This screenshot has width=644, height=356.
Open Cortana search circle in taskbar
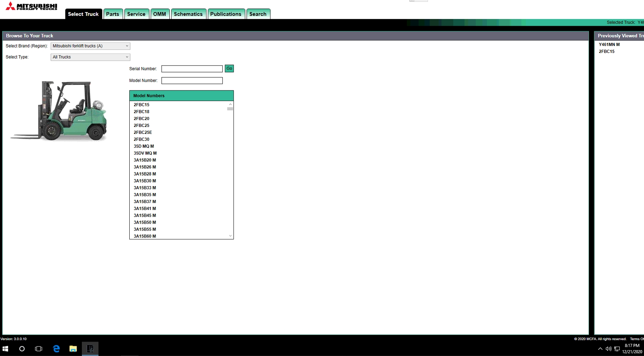22,349
